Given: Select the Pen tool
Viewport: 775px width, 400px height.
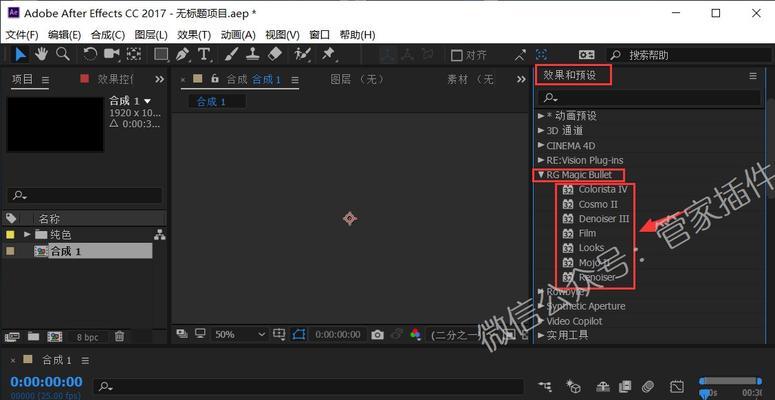Looking at the screenshot, I should pos(183,54).
